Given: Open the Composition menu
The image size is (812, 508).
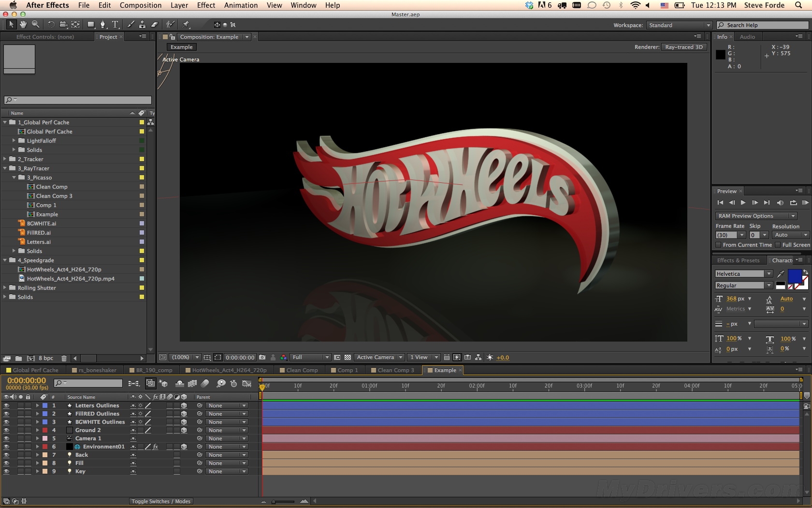Looking at the screenshot, I should click(x=140, y=5).
